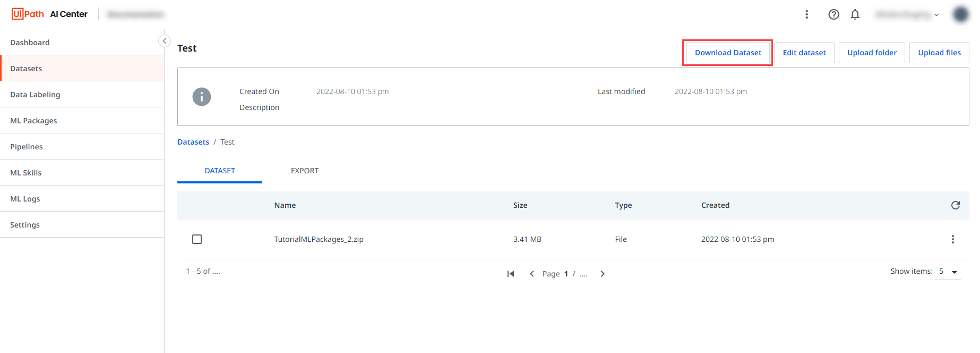Screen dimensions: 980x353
Task: Click the Upload folder button
Action: tap(872, 53)
